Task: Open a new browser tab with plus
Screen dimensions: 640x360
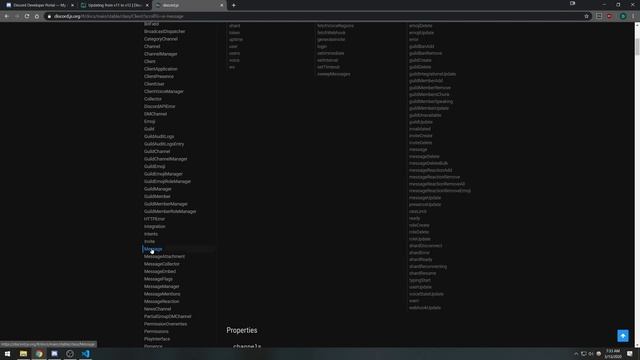Action: [233, 5]
